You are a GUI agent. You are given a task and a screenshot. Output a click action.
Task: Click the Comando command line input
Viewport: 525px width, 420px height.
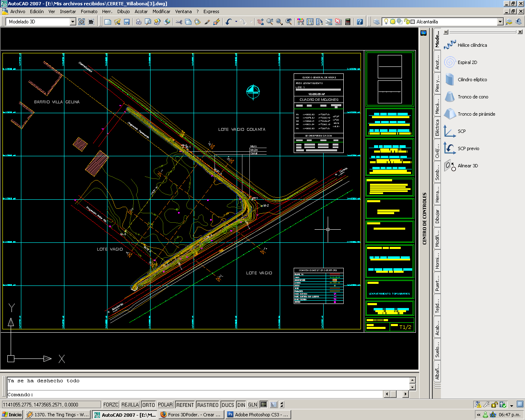point(195,395)
